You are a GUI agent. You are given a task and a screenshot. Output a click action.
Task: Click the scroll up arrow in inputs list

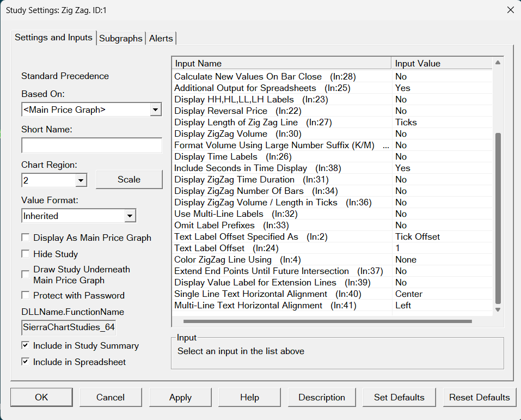(498, 63)
